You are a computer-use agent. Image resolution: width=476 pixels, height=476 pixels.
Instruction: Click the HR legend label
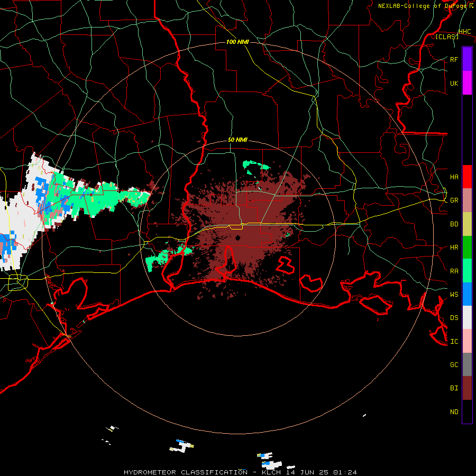pyautogui.click(x=454, y=248)
